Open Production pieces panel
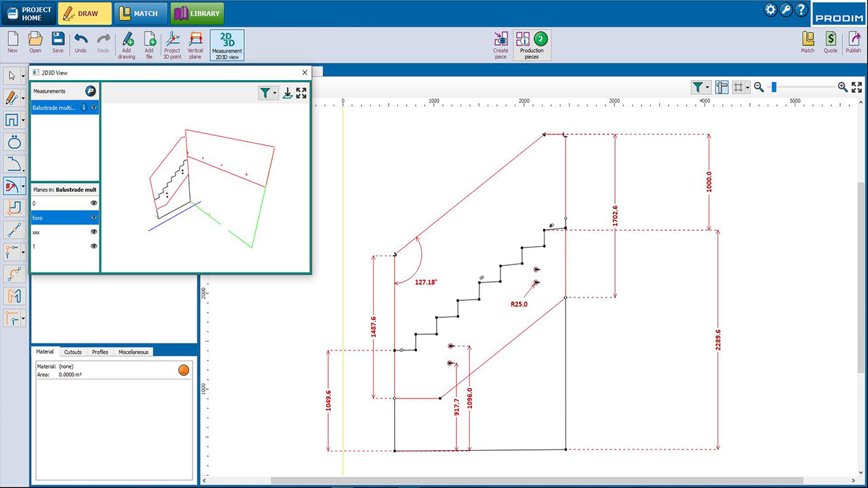Viewport: 868px width, 488px height. pos(532,43)
